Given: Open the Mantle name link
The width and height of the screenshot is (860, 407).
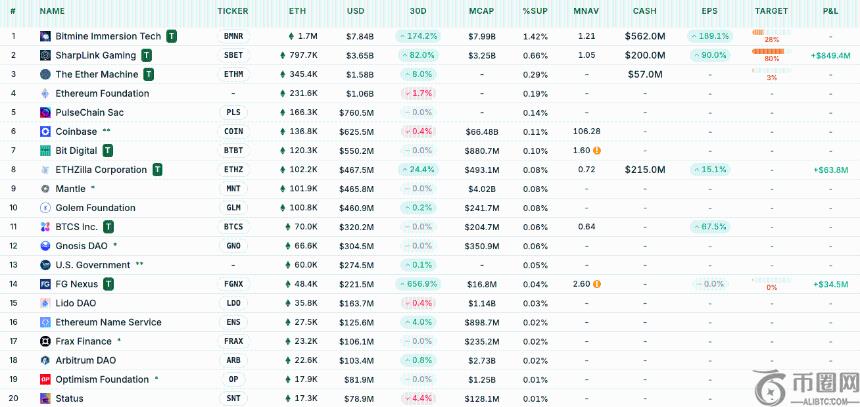Looking at the screenshot, I should [x=70, y=188].
